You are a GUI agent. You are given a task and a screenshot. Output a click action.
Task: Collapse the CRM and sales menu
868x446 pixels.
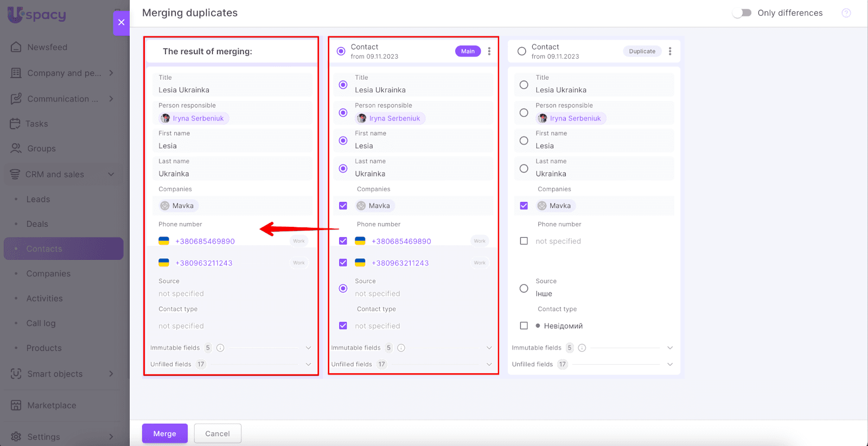(x=111, y=174)
